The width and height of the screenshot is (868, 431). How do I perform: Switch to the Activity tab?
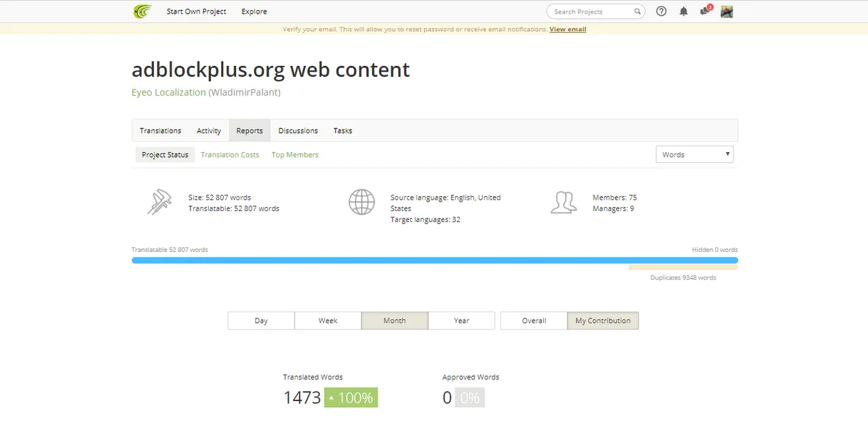click(x=209, y=130)
